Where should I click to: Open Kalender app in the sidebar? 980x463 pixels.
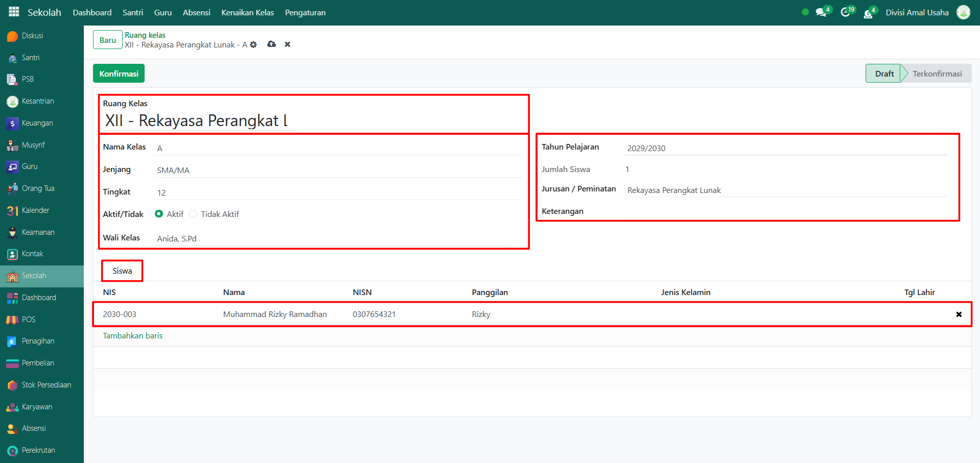click(x=35, y=210)
